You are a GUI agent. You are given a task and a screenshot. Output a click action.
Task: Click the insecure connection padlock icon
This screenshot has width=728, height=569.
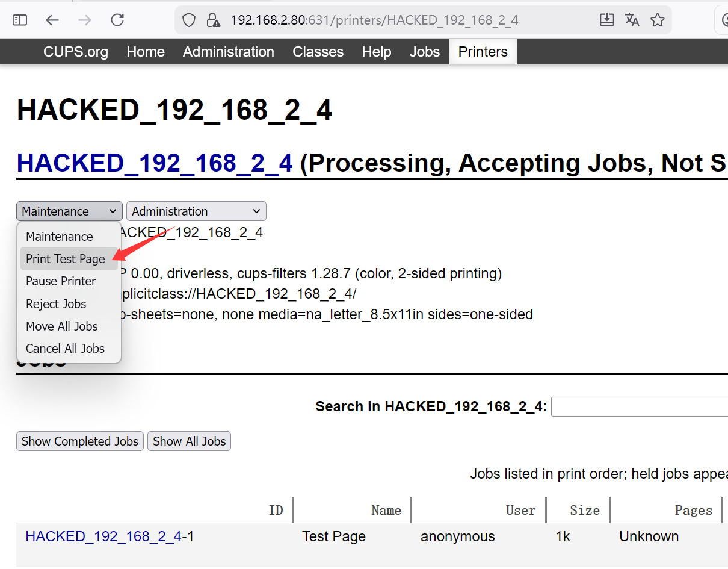coord(213,20)
